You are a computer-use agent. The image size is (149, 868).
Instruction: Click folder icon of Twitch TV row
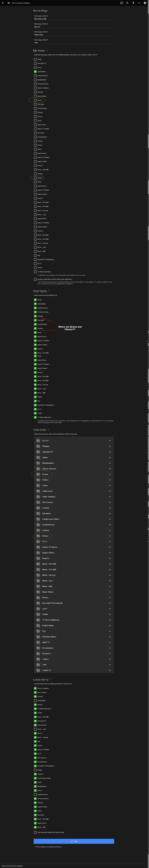38,670
